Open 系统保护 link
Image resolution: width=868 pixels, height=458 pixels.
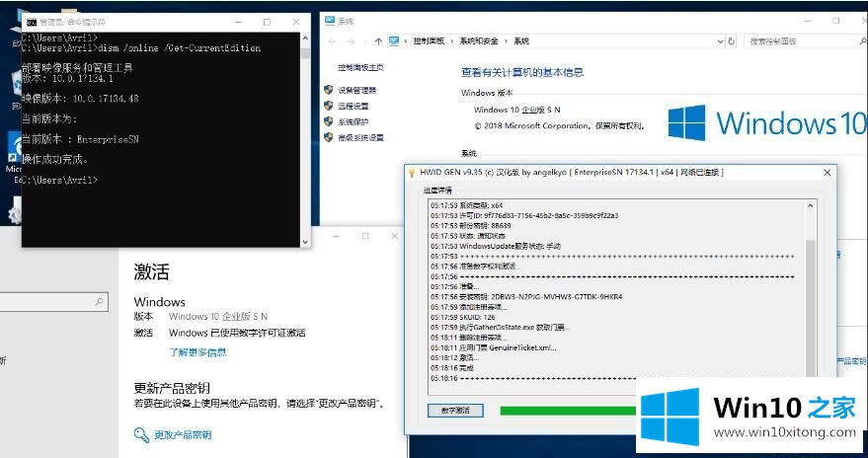(x=354, y=121)
